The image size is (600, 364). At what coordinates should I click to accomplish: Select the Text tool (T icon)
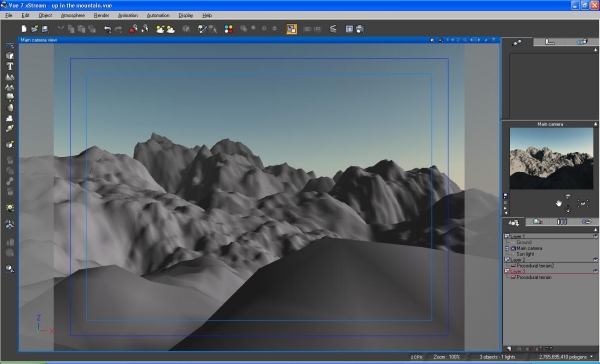10,66
